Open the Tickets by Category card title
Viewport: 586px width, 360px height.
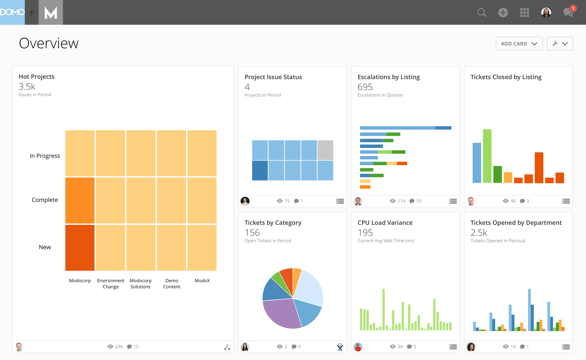(273, 223)
